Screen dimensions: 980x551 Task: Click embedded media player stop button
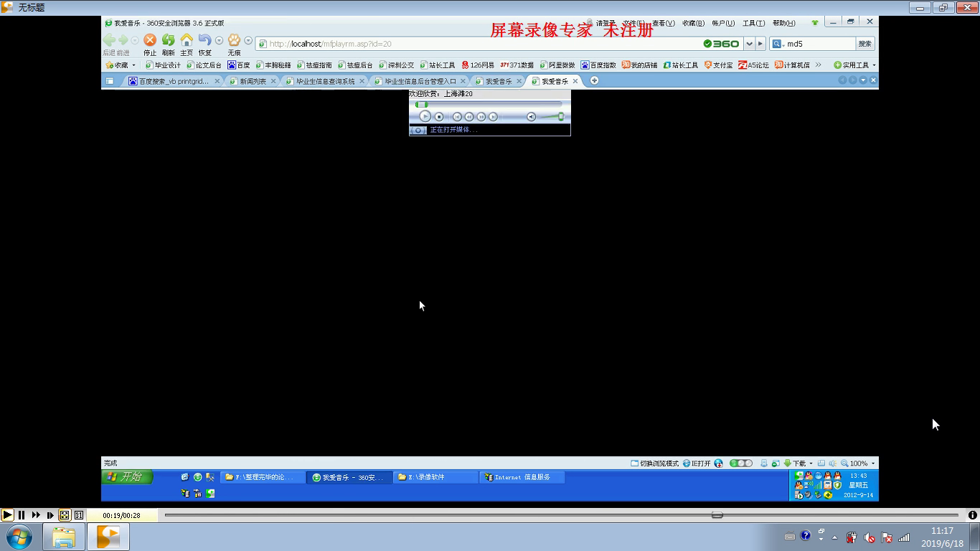point(439,116)
